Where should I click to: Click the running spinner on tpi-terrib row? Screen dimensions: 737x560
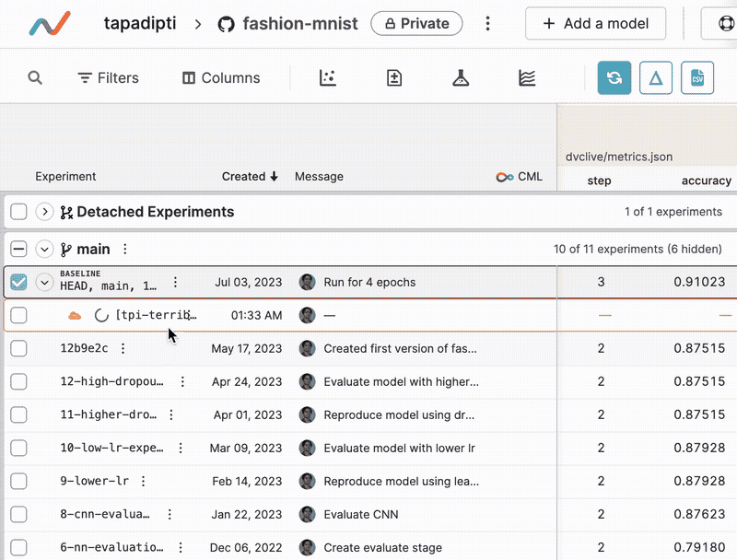pos(101,315)
